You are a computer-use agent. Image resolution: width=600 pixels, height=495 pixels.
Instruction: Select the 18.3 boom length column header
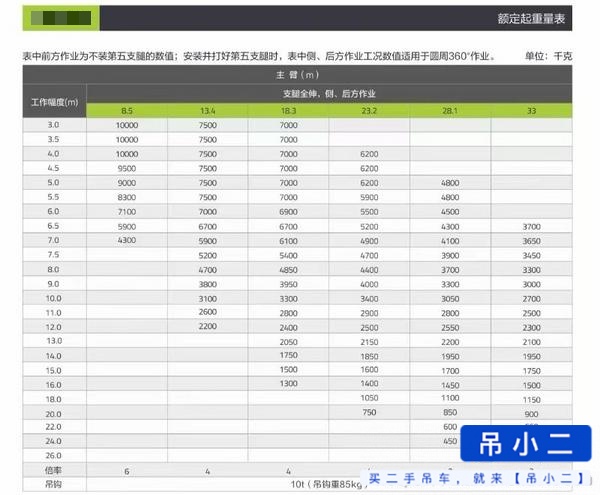click(x=288, y=111)
